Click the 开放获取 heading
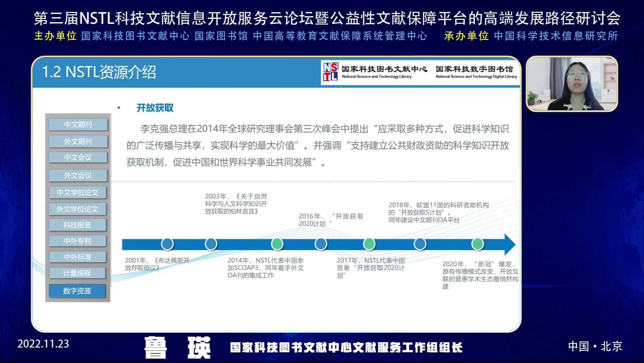The height and width of the screenshot is (363, 644). [155, 108]
